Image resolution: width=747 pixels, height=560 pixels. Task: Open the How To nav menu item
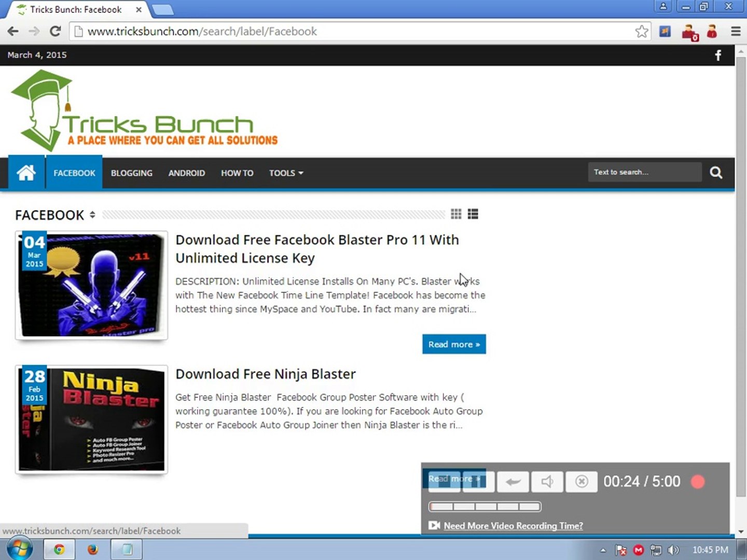[237, 173]
